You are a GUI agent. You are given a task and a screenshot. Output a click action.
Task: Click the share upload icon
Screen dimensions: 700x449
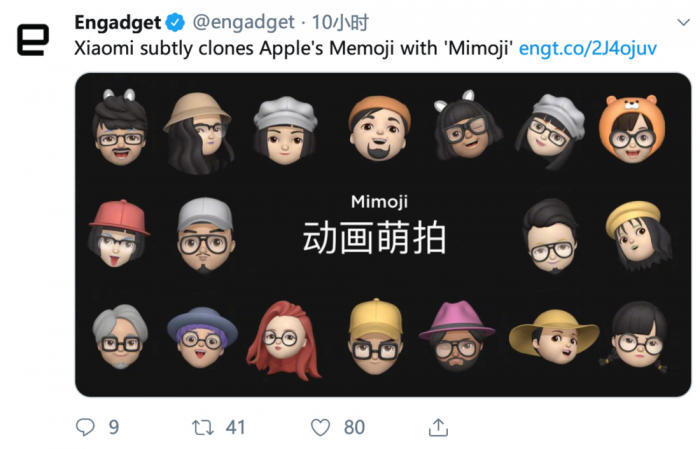coord(437,427)
